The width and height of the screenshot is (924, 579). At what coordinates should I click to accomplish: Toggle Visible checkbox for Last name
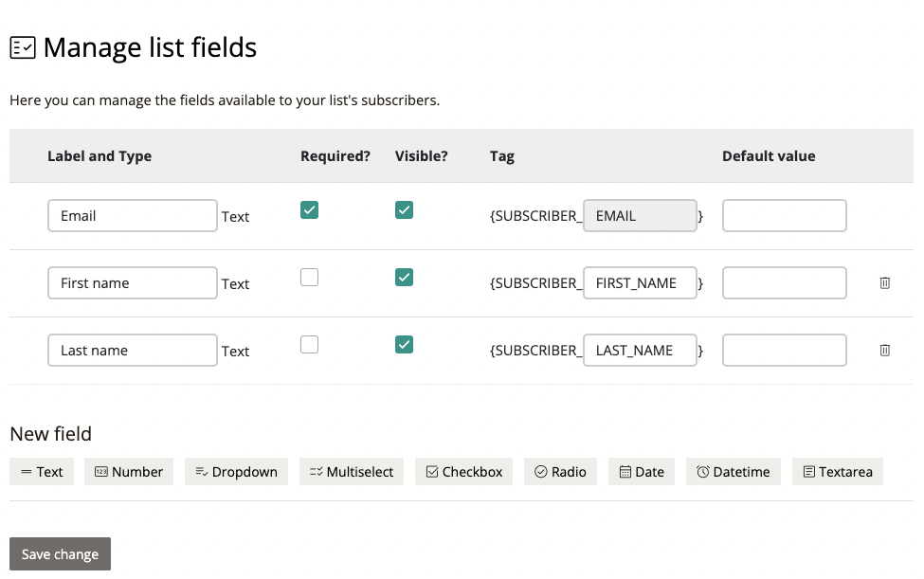point(404,344)
